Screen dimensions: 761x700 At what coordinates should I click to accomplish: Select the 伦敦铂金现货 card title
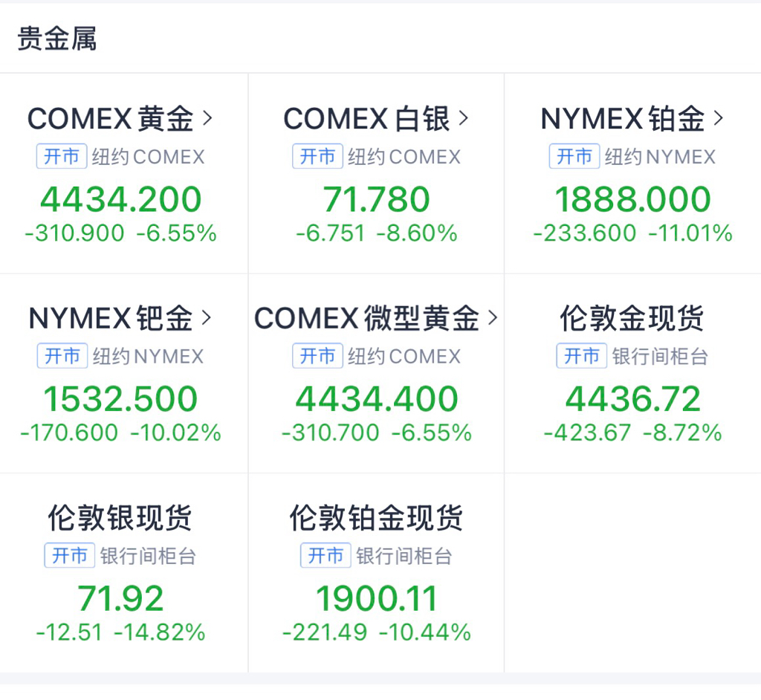click(376, 518)
